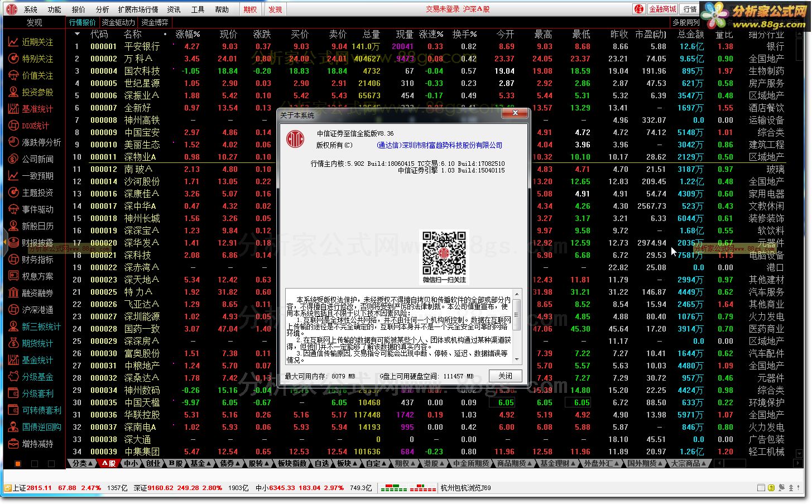Click the 期权 toolbar button
Image resolution: width=812 pixels, height=504 pixels.
pos(251,9)
